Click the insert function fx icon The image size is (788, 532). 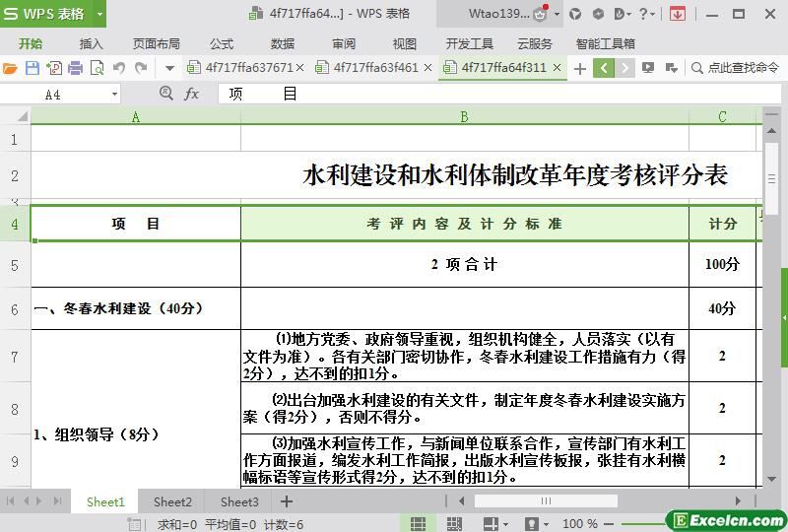pyautogui.click(x=192, y=94)
